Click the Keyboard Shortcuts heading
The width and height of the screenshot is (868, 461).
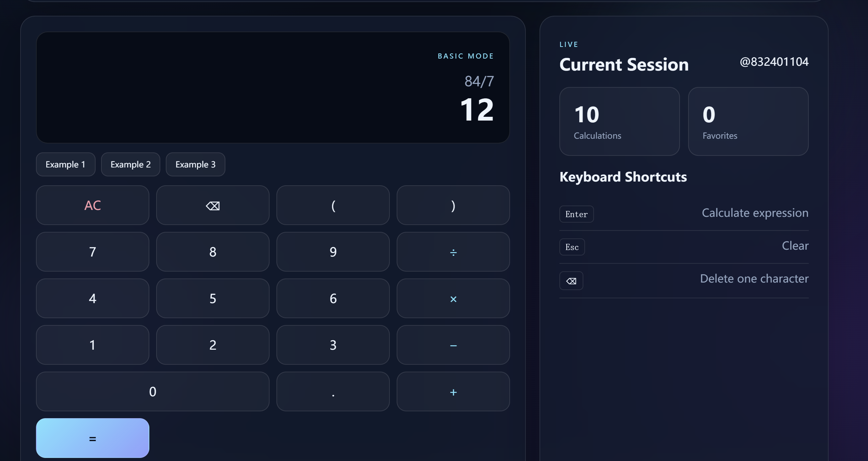(x=623, y=177)
